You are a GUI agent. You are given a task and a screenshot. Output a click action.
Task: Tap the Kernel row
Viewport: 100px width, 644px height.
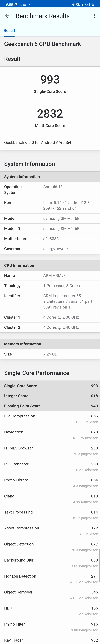click(x=50, y=205)
